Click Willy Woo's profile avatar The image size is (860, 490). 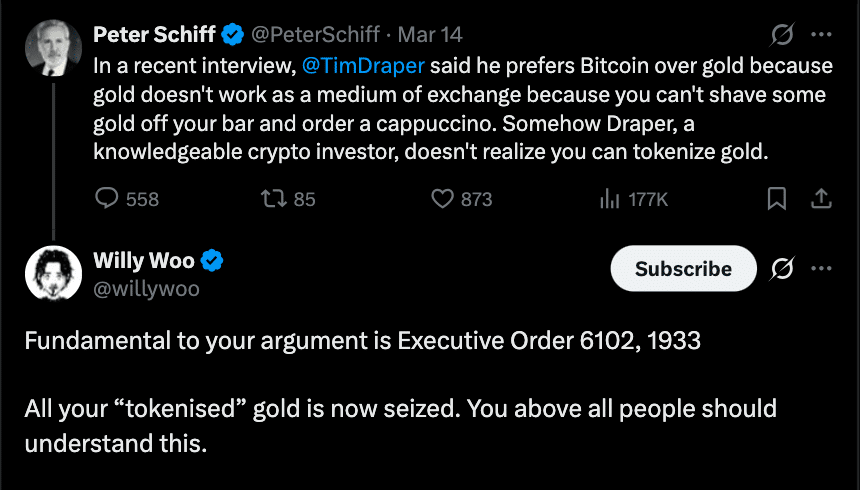click(52, 272)
